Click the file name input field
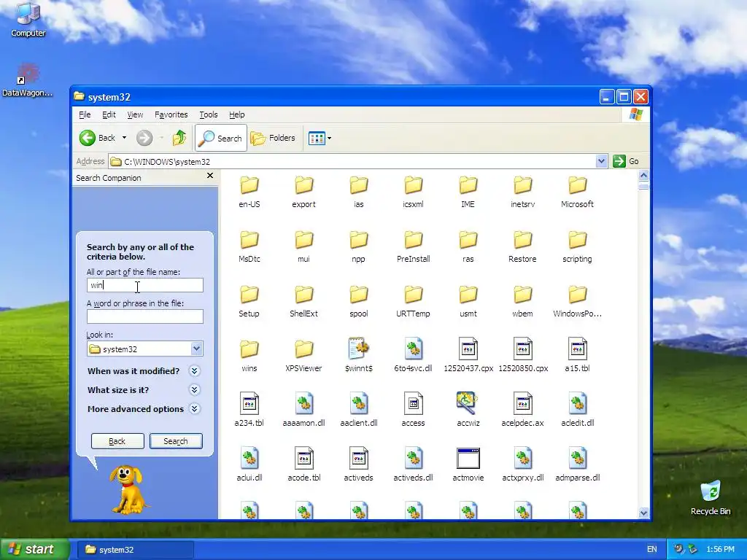 145,285
